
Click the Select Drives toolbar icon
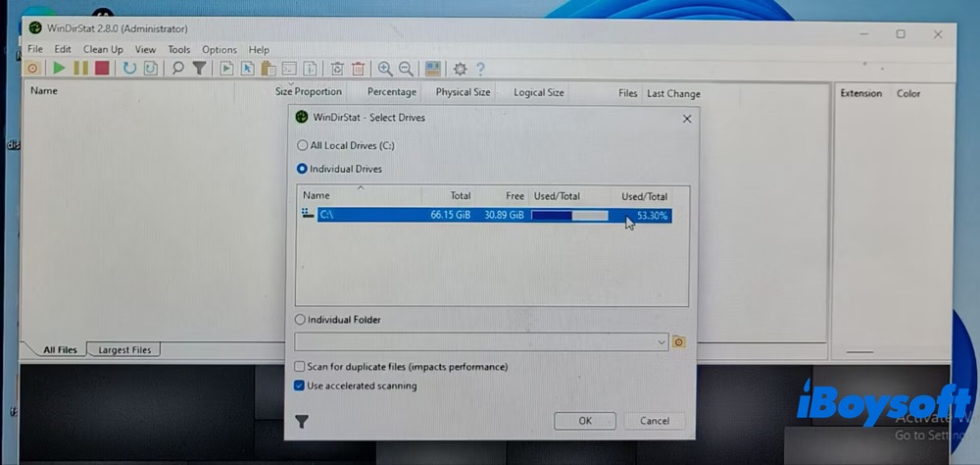click(x=32, y=69)
